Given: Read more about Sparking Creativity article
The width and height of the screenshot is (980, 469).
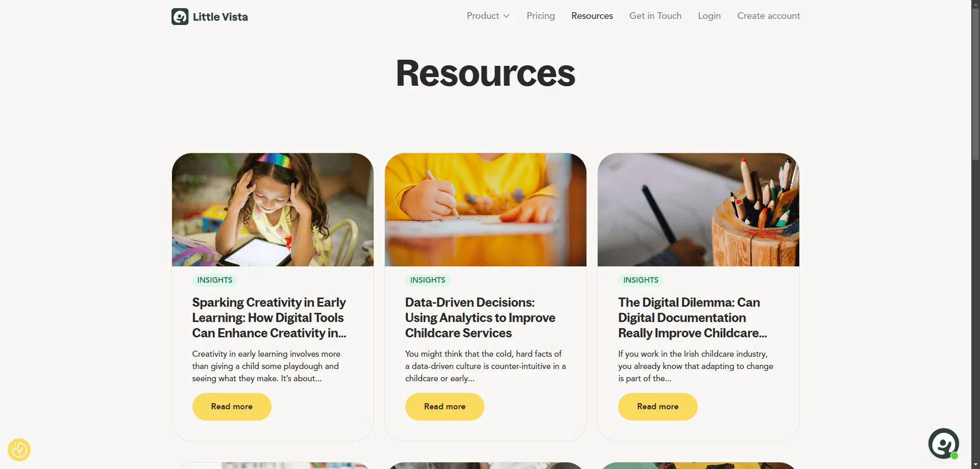Looking at the screenshot, I should pos(232,407).
